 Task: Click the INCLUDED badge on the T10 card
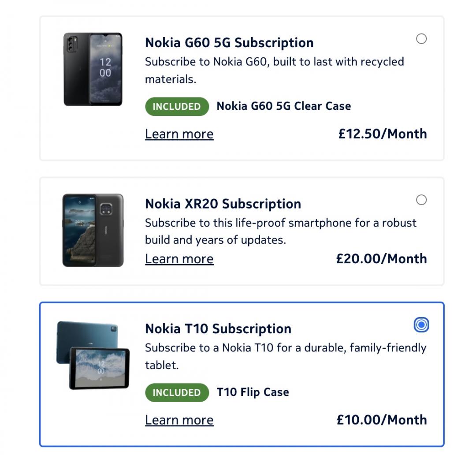click(176, 392)
